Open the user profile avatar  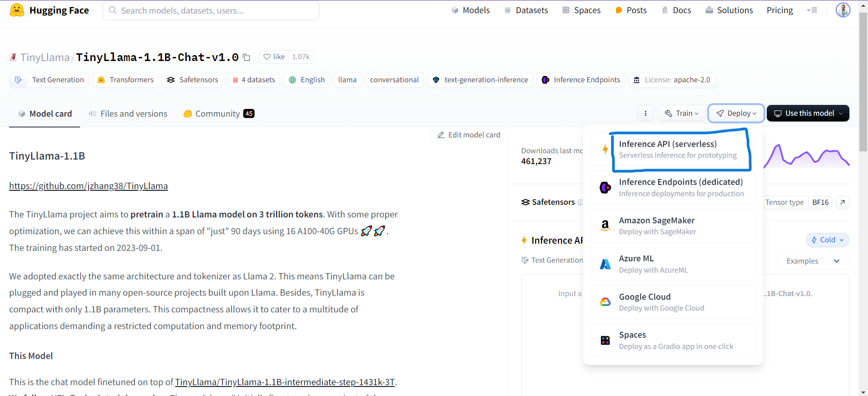point(843,10)
